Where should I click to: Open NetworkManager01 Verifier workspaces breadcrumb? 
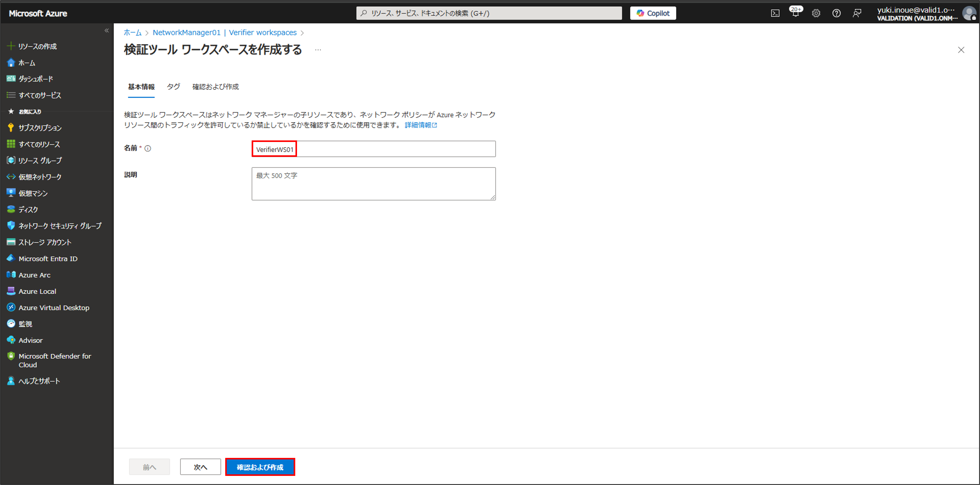coord(225,33)
